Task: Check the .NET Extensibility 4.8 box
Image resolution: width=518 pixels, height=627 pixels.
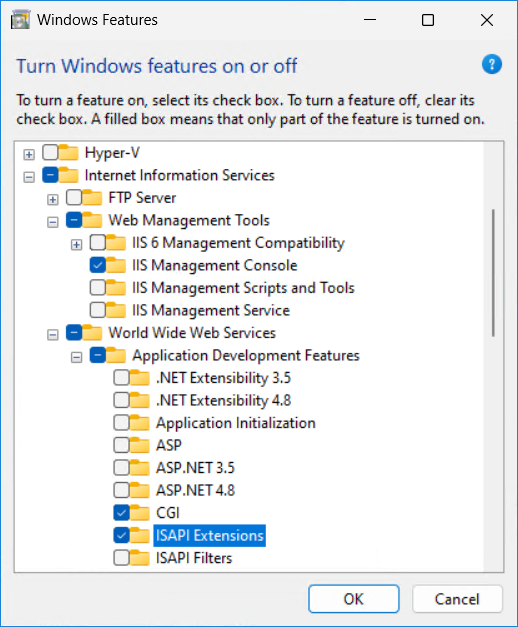Action: [121, 400]
